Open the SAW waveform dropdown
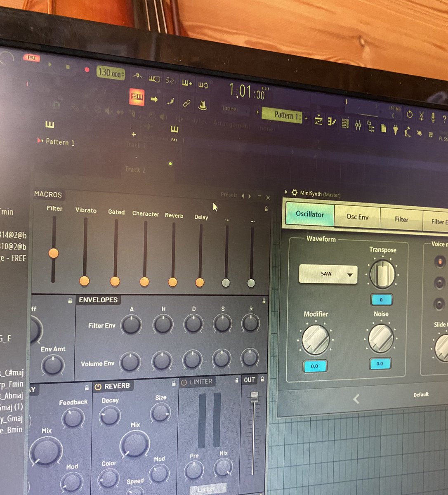Image resolution: width=448 pixels, height=495 pixels. (x=328, y=274)
